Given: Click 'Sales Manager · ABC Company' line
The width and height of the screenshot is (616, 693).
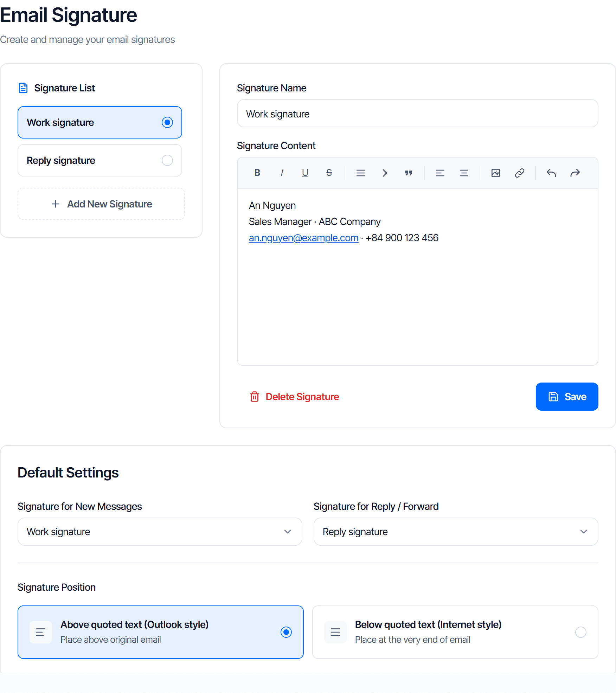Looking at the screenshot, I should (315, 222).
